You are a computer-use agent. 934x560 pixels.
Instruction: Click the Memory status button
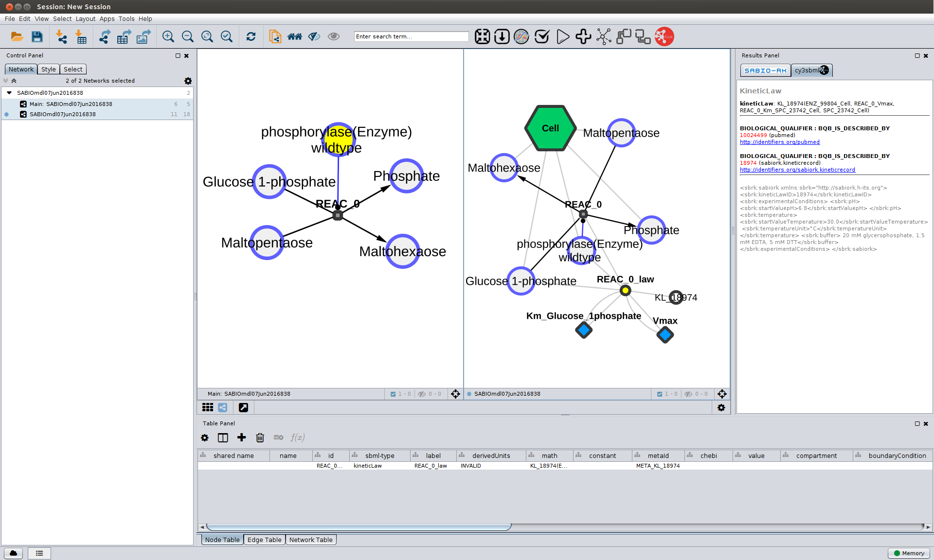click(x=909, y=553)
